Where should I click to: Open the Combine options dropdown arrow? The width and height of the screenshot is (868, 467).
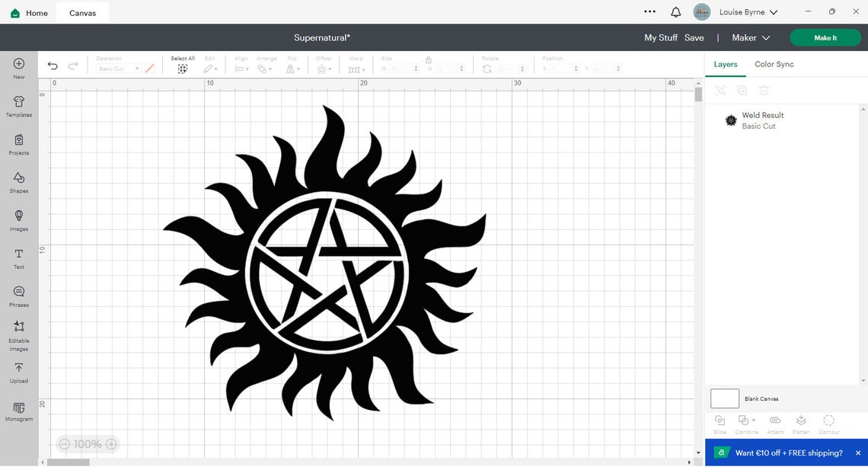(755, 421)
